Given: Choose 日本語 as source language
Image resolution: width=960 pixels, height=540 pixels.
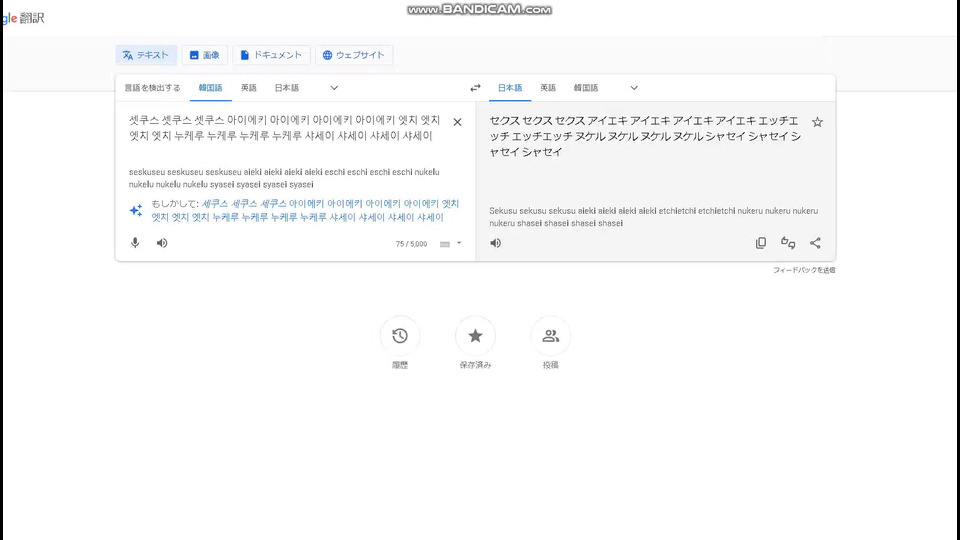Looking at the screenshot, I should [x=287, y=88].
